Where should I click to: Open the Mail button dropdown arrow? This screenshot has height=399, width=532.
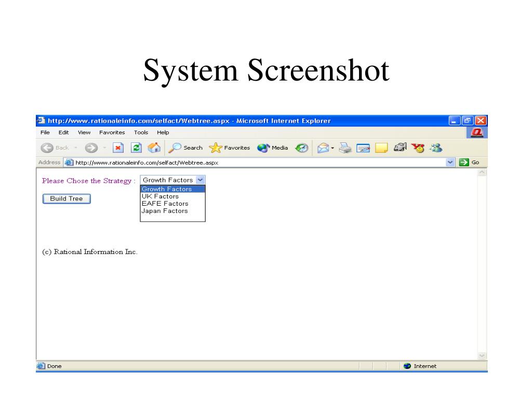point(332,148)
